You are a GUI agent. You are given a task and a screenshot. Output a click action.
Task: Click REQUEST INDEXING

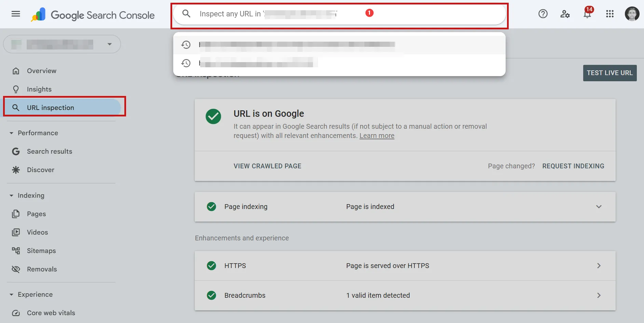(573, 166)
